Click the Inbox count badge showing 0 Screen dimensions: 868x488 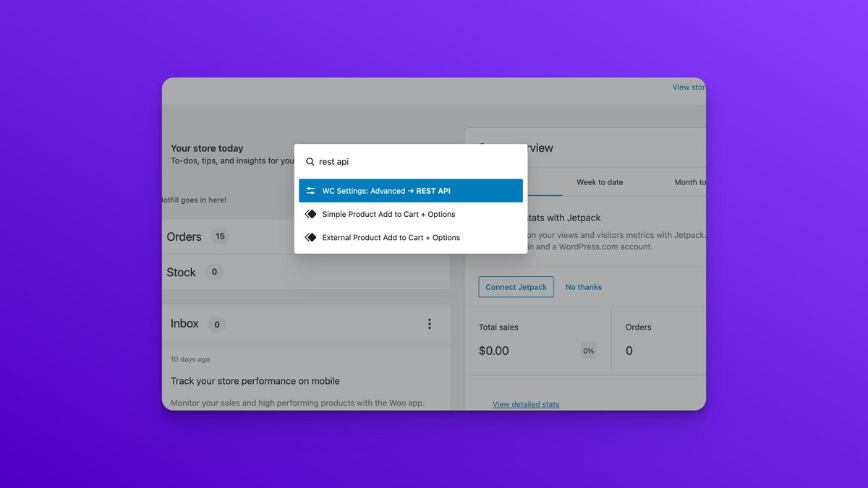click(x=216, y=325)
